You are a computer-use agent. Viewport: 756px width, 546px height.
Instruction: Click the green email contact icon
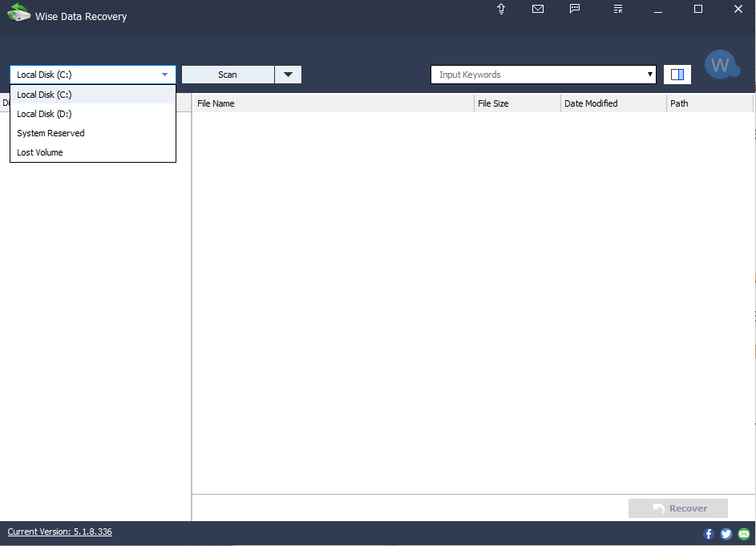coord(744,533)
